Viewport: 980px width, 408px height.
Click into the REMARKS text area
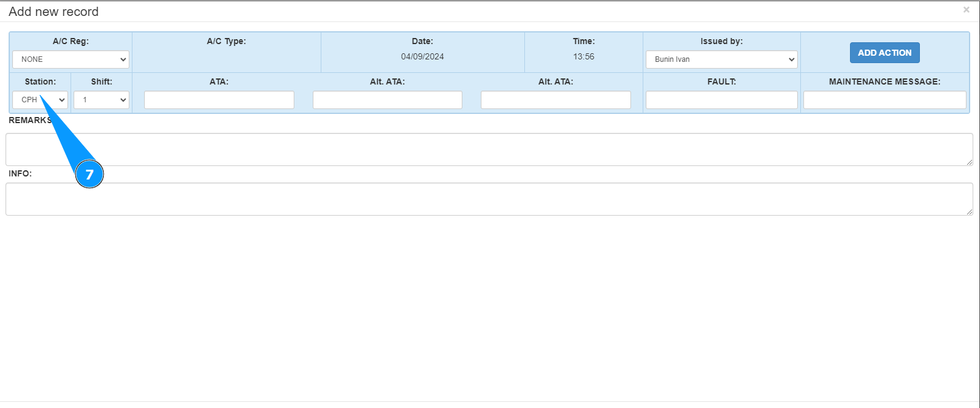click(489, 149)
